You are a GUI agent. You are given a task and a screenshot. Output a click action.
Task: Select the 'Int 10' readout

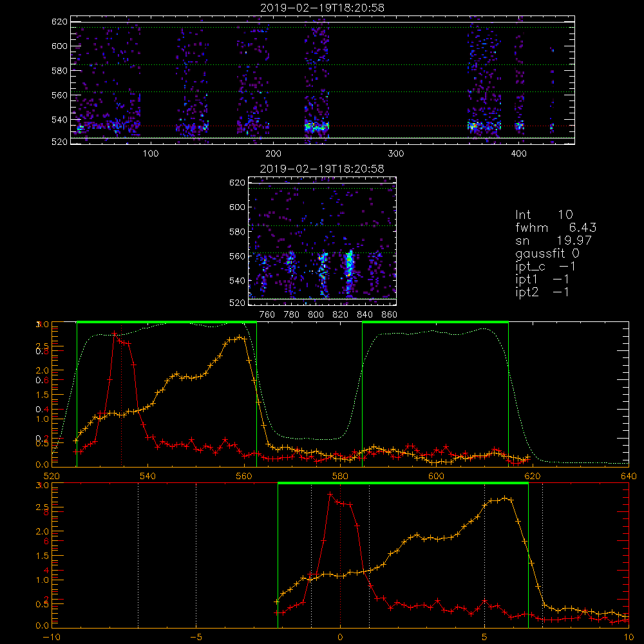(x=544, y=215)
